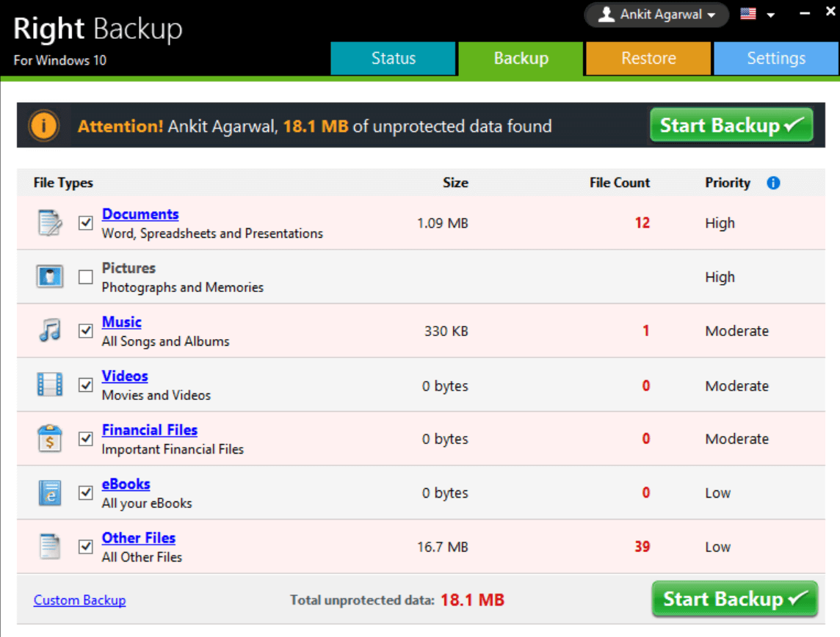The height and width of the screenshot is (637, 840).
Task: Select the Music notes icon
Action: point(49,330)
